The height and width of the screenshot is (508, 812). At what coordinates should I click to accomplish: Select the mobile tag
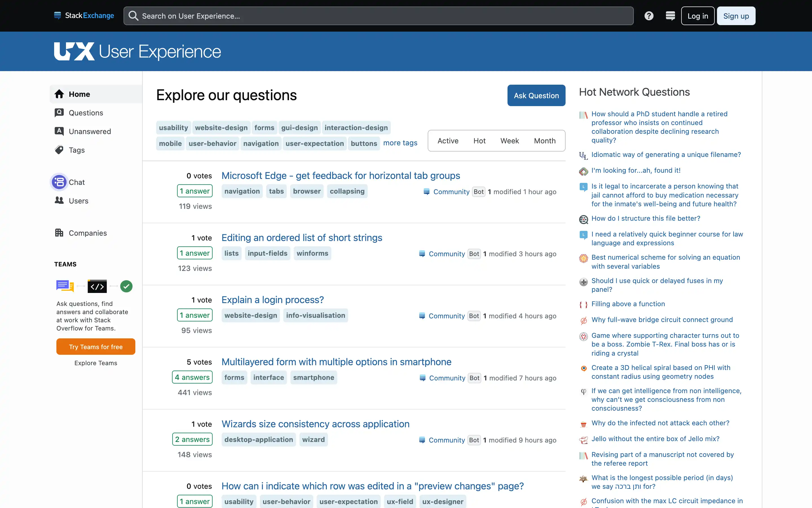[x=170, y=143]
